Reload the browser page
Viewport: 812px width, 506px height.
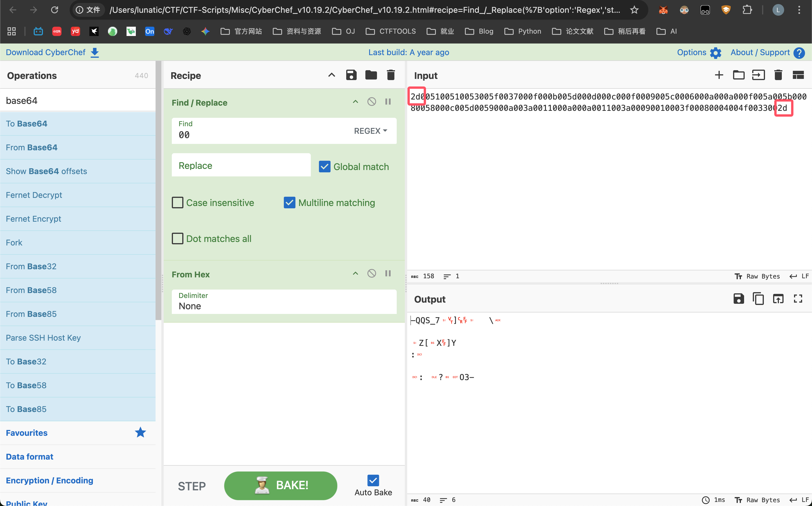pos(55,10)
